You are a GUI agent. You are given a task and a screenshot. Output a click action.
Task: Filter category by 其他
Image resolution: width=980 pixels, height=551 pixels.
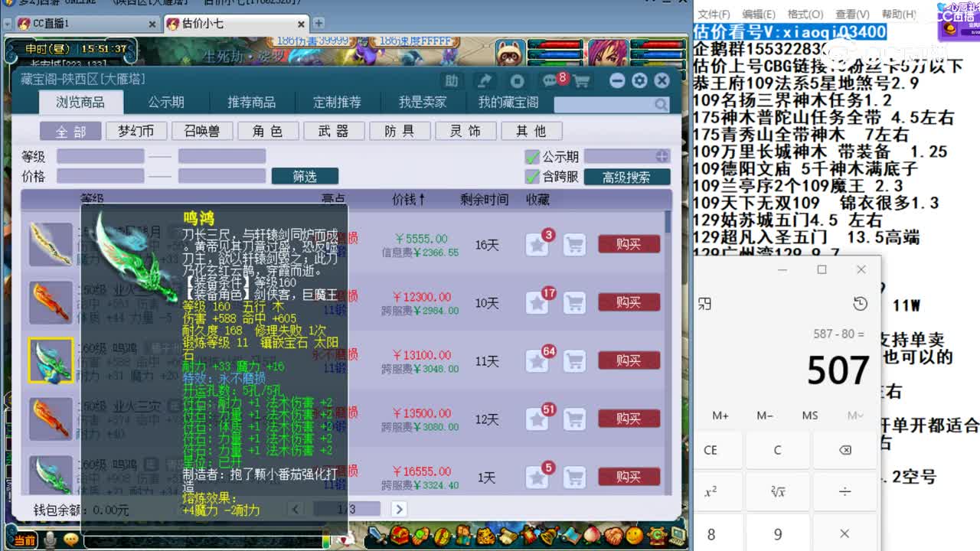click(531, 131)
